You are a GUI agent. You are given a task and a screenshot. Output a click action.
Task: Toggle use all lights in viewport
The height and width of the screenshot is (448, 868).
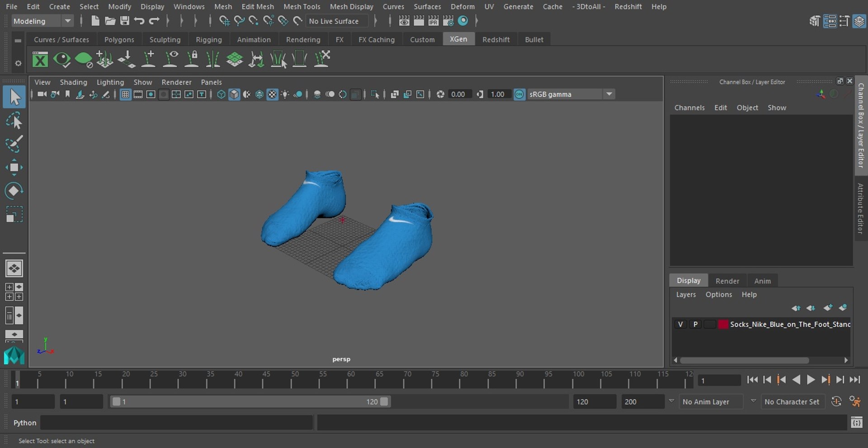pos(285,94)
